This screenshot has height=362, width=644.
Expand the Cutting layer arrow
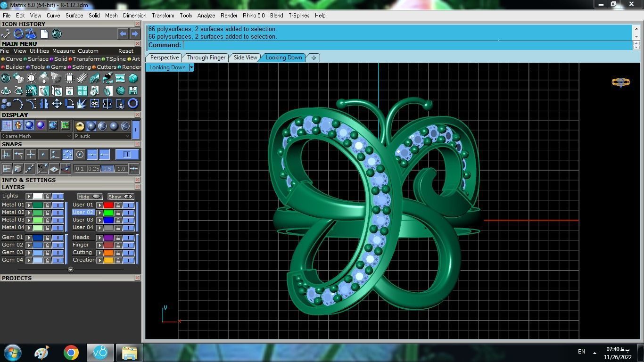coord(100,253)
